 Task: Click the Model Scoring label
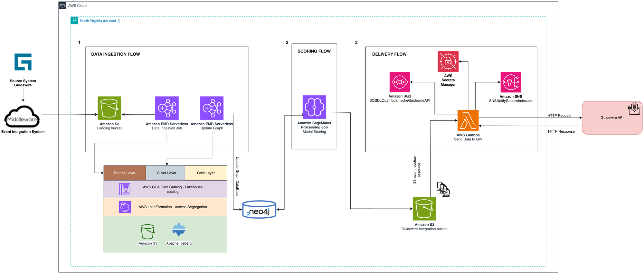coord(314,132)
